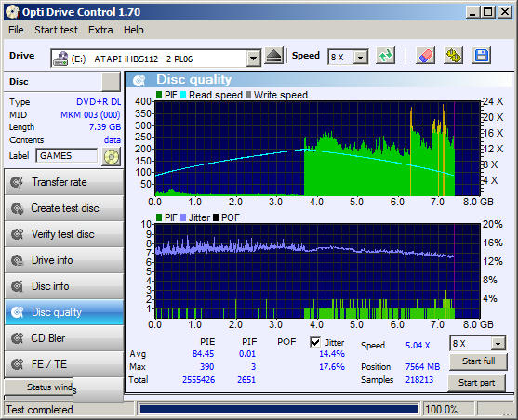Click the eject disc icon
The height and width of the screenshot is (420, 518).
pyautogui.click(x=274, y=56)
